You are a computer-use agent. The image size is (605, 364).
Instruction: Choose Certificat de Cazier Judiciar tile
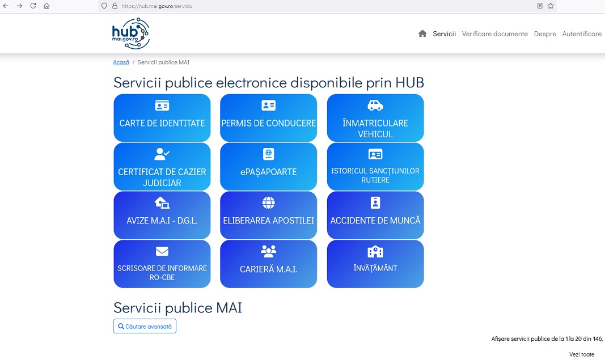[162, 167]
